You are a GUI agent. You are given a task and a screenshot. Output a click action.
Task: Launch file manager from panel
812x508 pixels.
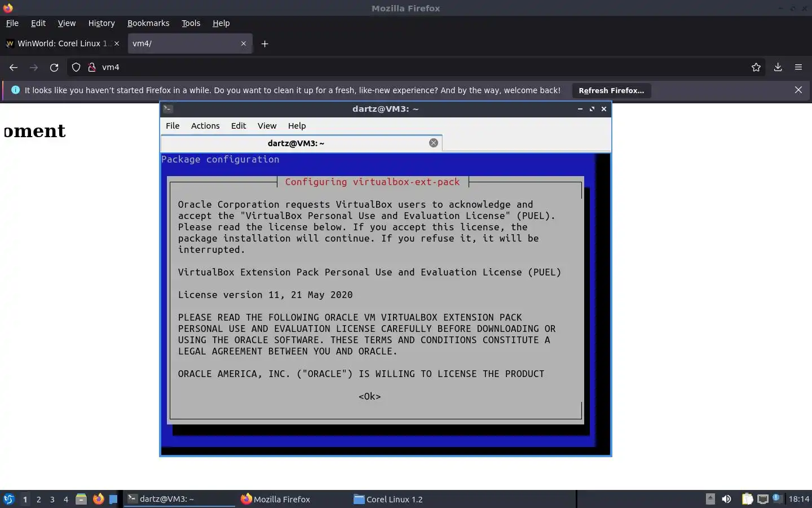[x=81, y=499]
